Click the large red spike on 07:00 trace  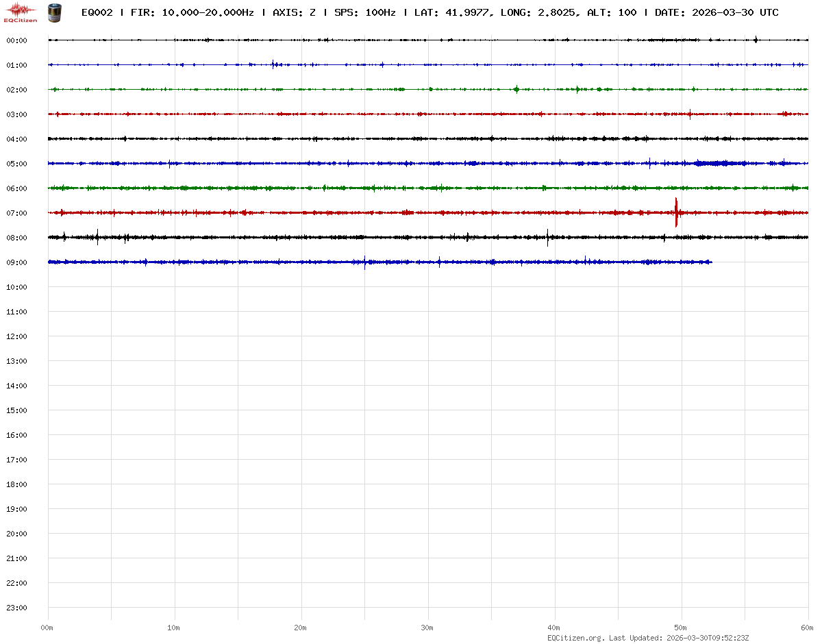click(x=676, y=212)
